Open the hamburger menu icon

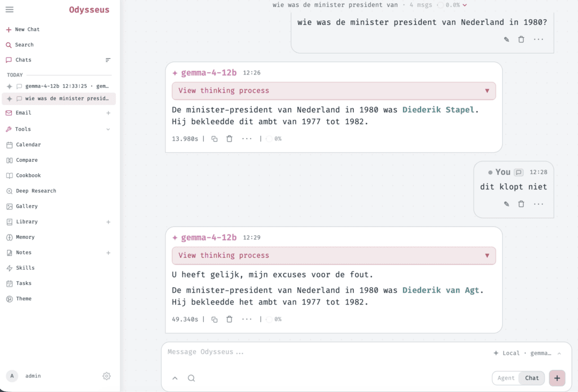(10, 10)
